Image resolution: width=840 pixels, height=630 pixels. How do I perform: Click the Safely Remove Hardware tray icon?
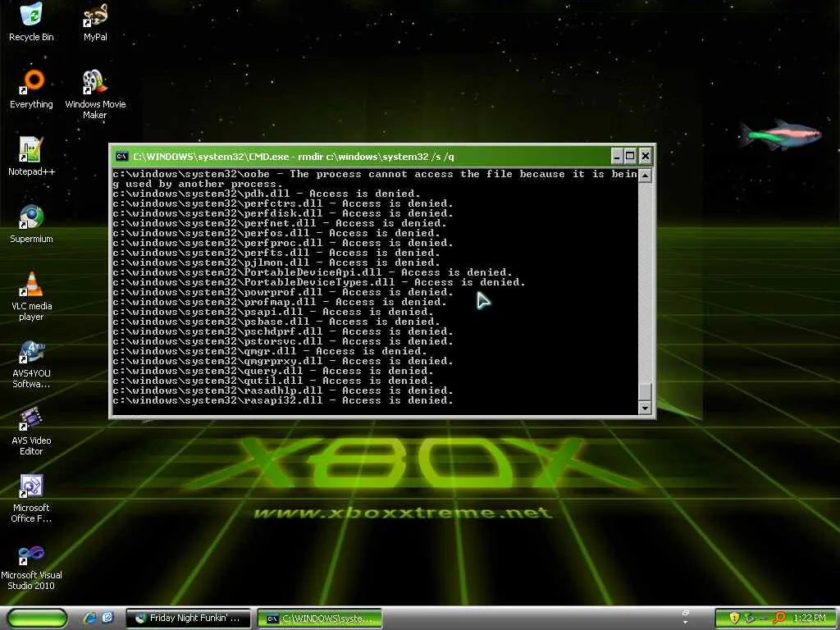[749, 619]
